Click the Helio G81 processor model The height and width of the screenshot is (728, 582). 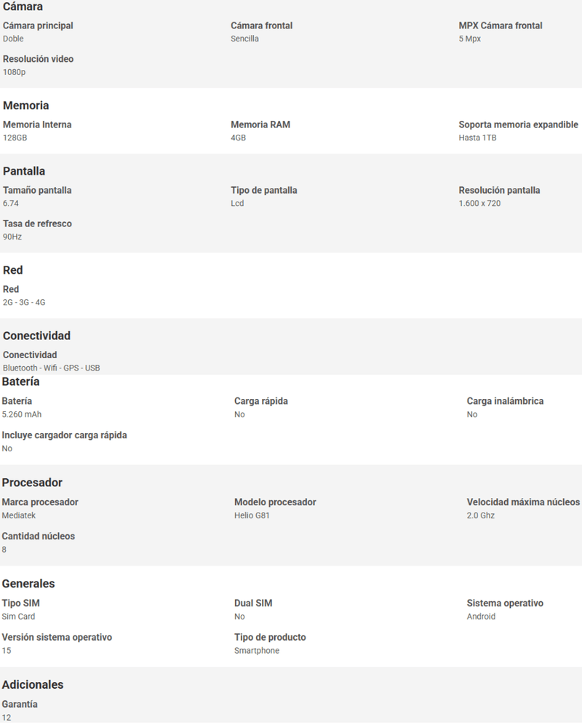coord(252,515)
